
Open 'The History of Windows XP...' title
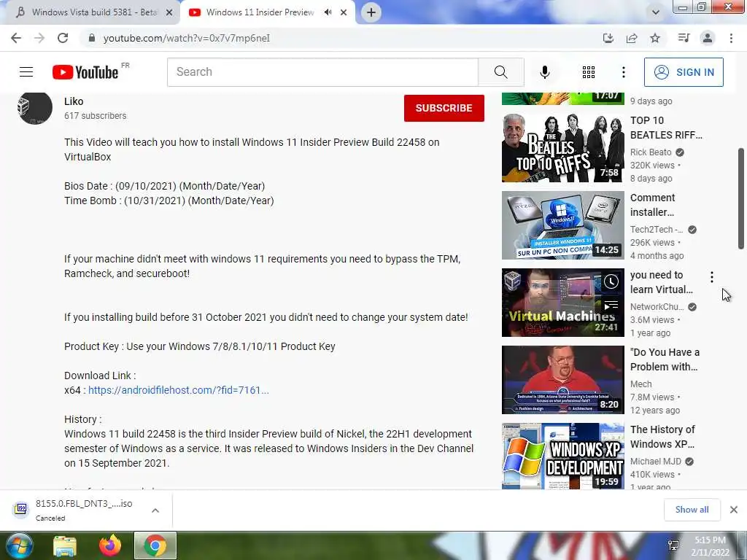pyautogui.click(x=662, y=437)
